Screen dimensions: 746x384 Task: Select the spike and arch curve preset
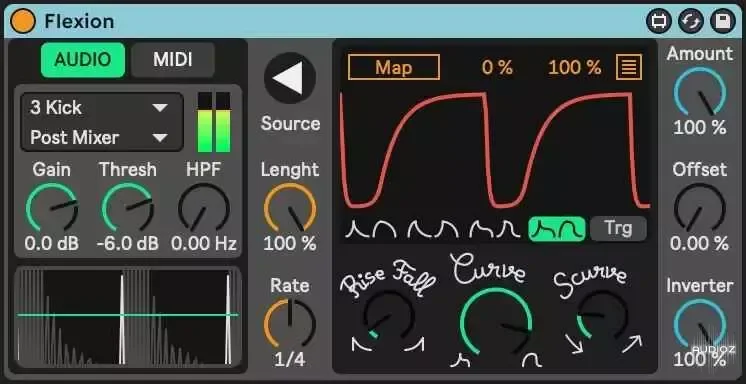(x=372, y=229)
